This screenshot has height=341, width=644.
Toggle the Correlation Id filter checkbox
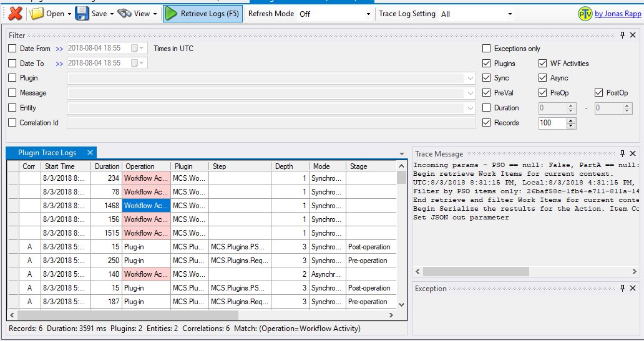tap(12, 122)
